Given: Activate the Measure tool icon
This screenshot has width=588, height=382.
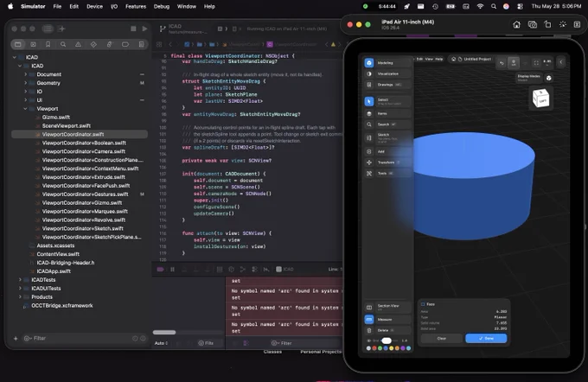Looking at the screenshot, I should [x=369, y=320].
